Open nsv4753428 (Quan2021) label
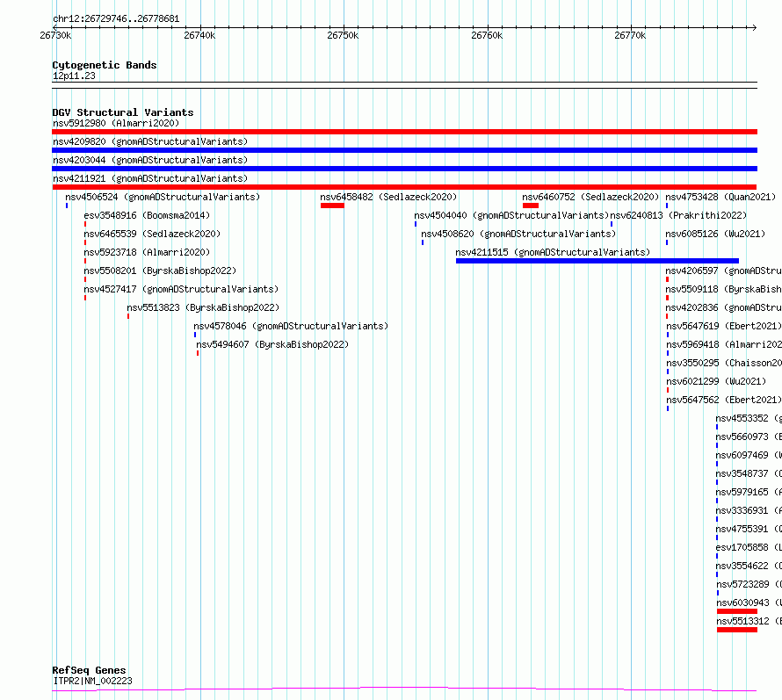This screenshot has height=700, width=782. pos(720,197)
